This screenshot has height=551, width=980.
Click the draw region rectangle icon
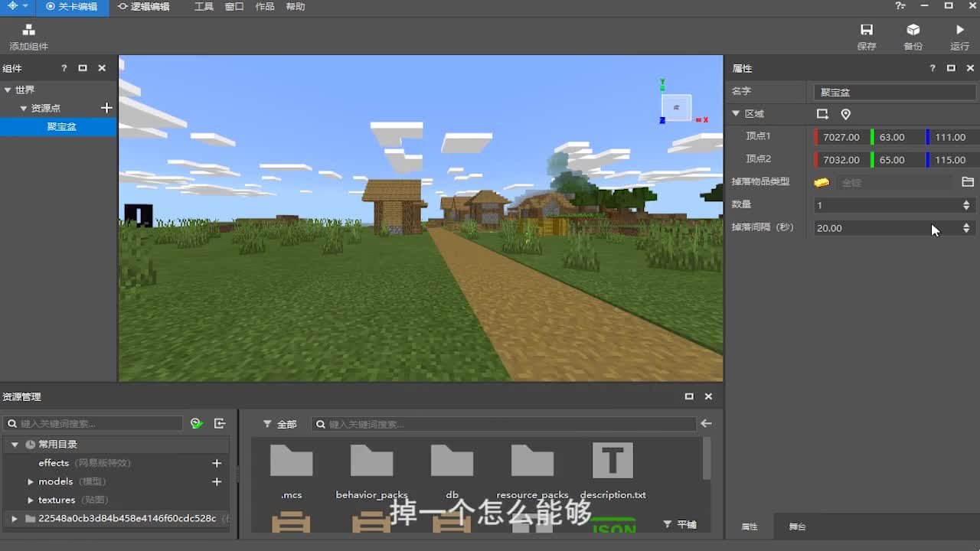click(x=822, y=114)
